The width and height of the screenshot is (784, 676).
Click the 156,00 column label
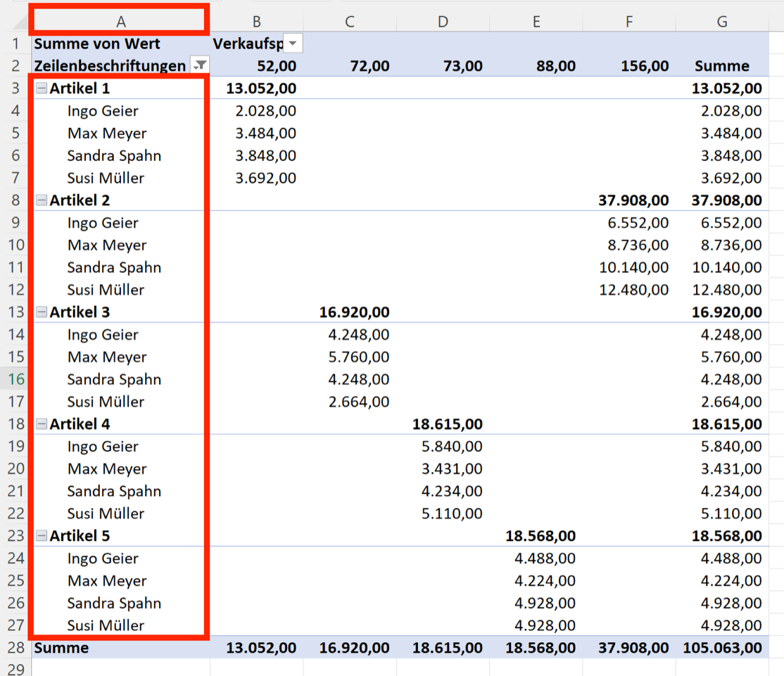coord(645,66)
